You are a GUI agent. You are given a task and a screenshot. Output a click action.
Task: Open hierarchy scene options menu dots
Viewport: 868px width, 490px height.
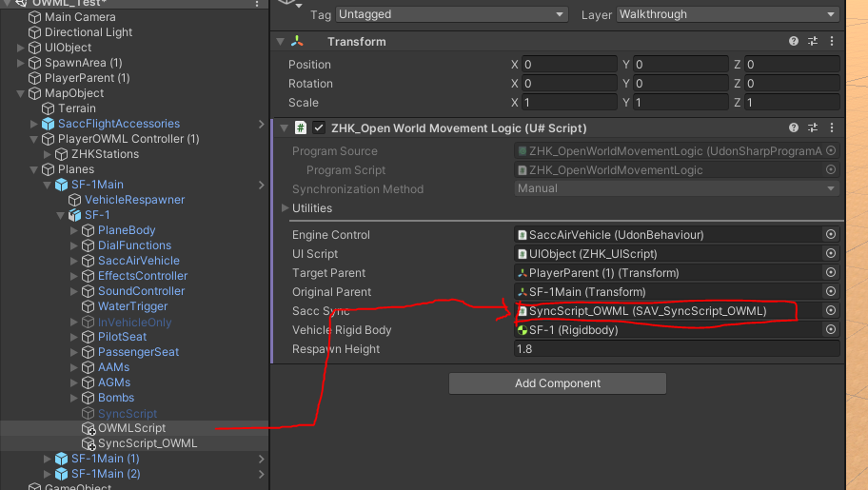pos(257,3)
